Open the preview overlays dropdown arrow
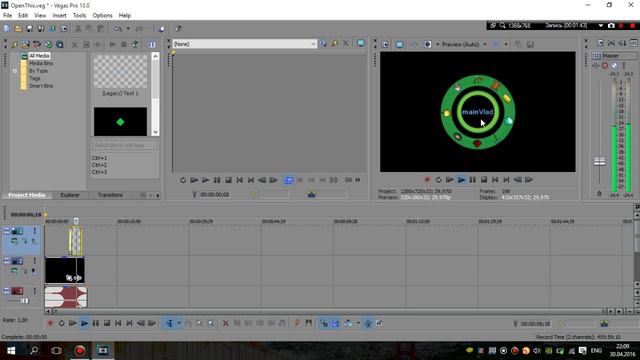The height and width of the screenshot is (360, 640). [506, 44]
